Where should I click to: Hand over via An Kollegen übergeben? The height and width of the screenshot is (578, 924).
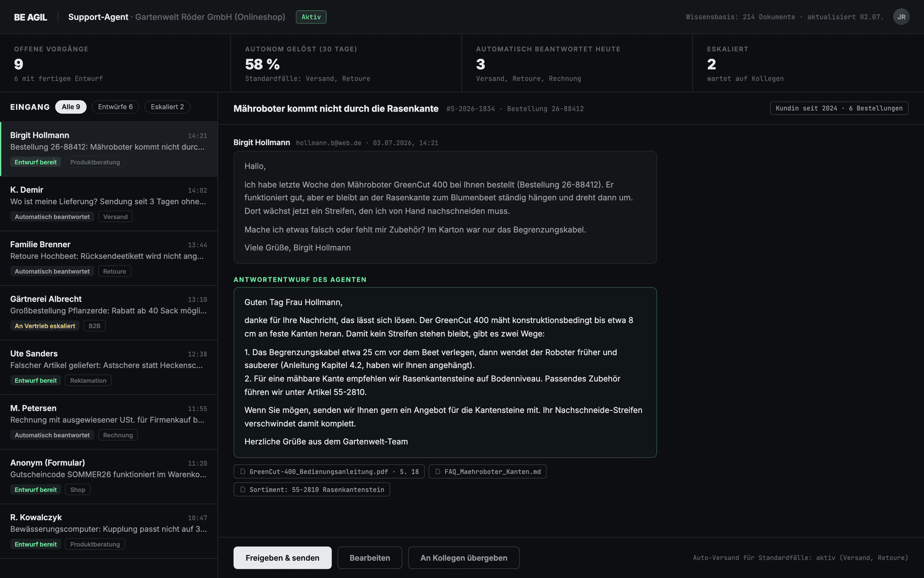[463, 558]
